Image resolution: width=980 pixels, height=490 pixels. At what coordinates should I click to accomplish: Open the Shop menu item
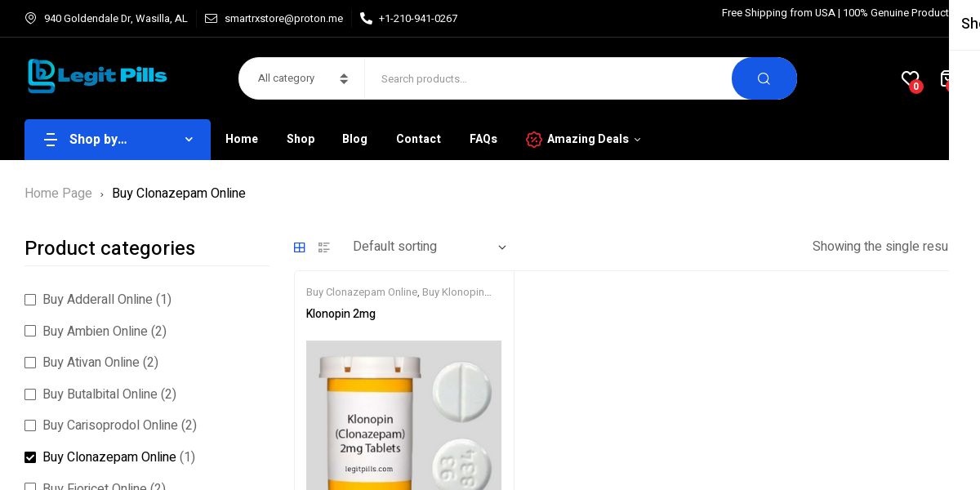(x=301, y=139)
